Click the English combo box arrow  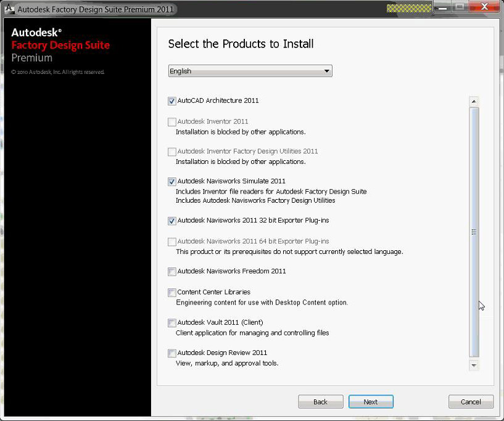pos(326,70)
